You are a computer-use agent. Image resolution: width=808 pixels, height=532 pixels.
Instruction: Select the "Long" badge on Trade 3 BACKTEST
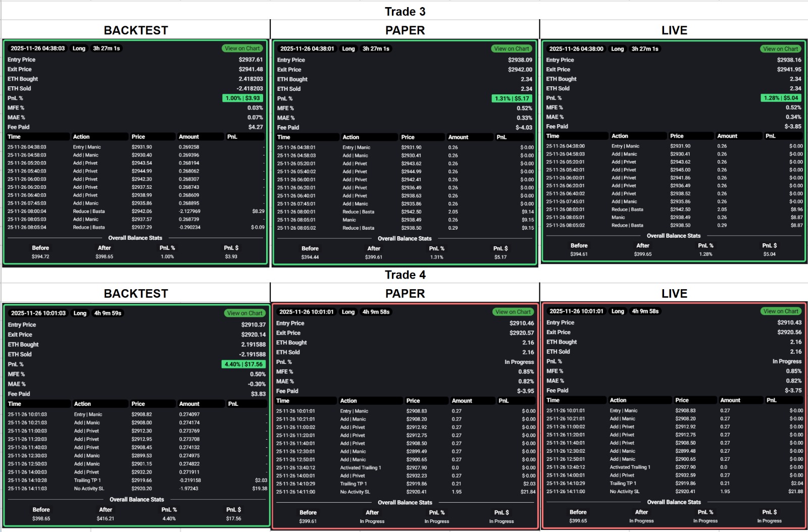[x=79, y=49]
